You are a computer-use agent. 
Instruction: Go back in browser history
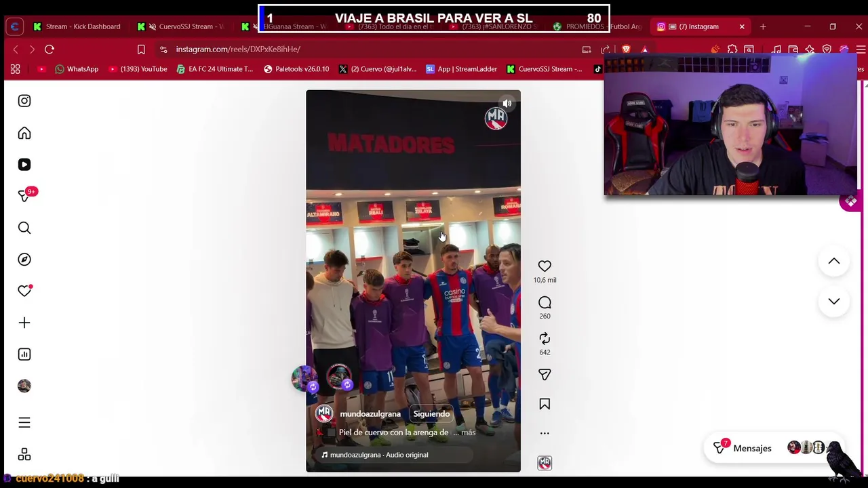tap(16, 49)
